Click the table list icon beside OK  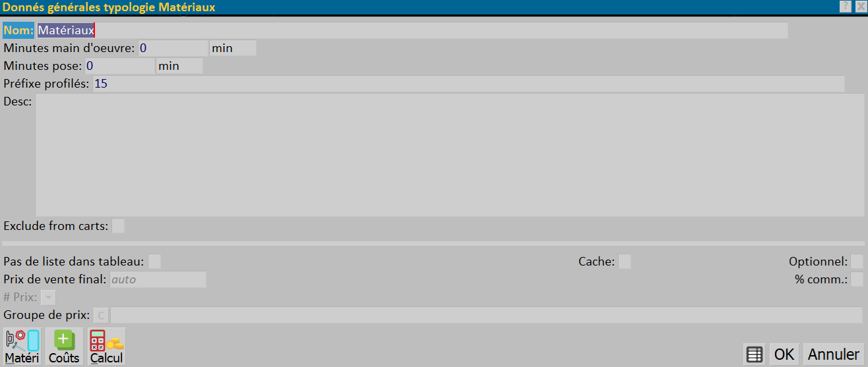(x=755, y=354)
